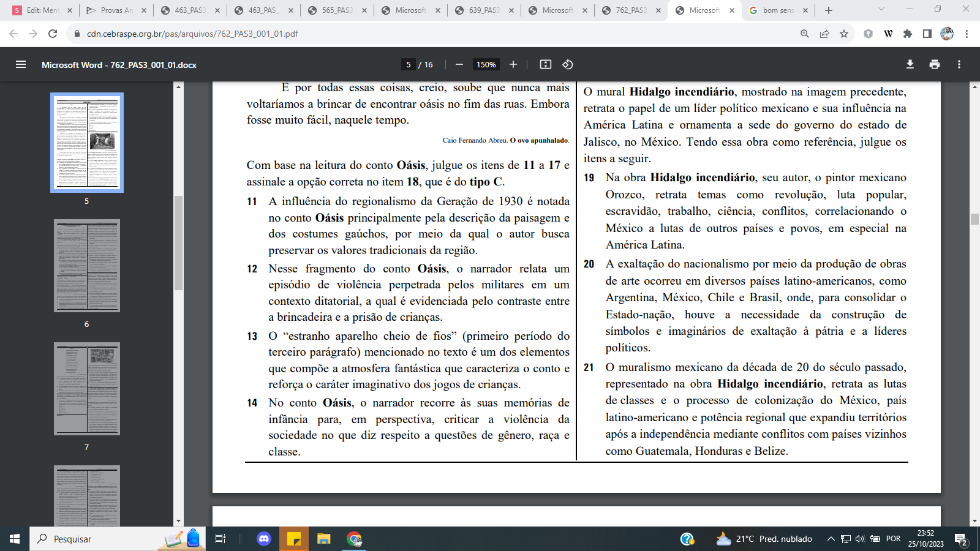980x551 pixels.
Task: Print the PDF document
Action: click(x=935, y=64)
